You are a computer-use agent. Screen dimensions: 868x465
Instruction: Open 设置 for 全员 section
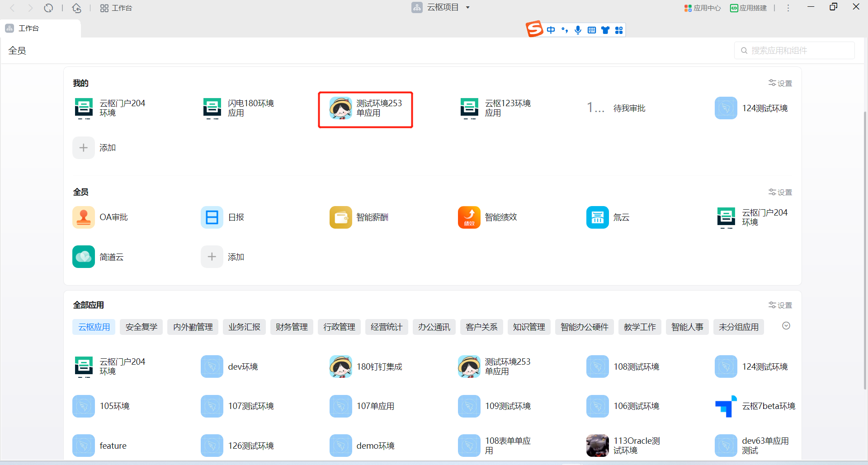click(x=780, y=192)
